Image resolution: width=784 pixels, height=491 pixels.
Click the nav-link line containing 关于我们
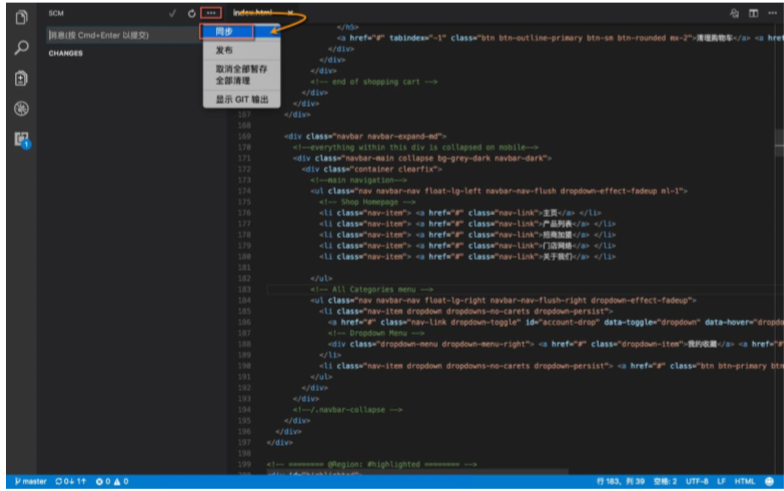click(468, 256)
